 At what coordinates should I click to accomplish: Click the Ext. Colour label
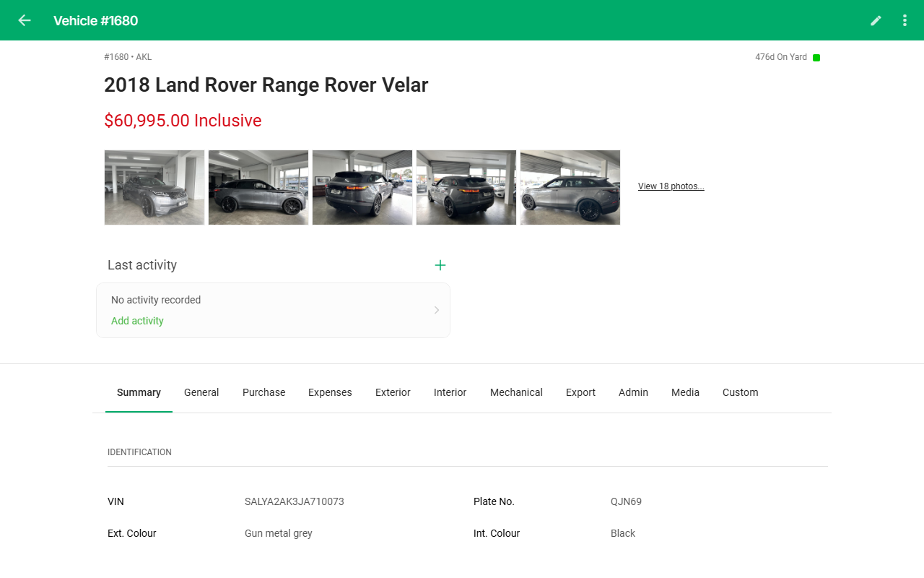[132, 533]
